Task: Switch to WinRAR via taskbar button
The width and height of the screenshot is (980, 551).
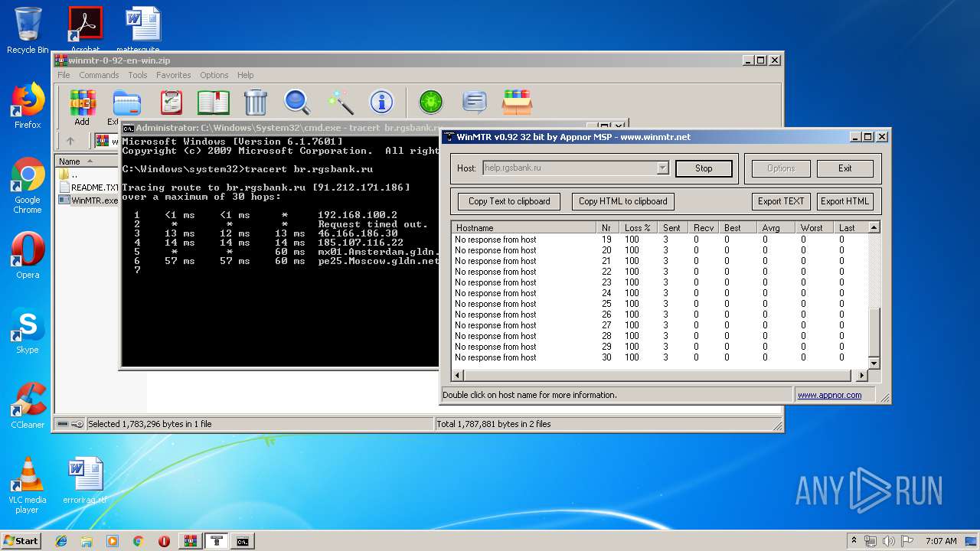Action: [x=191, y=541]
